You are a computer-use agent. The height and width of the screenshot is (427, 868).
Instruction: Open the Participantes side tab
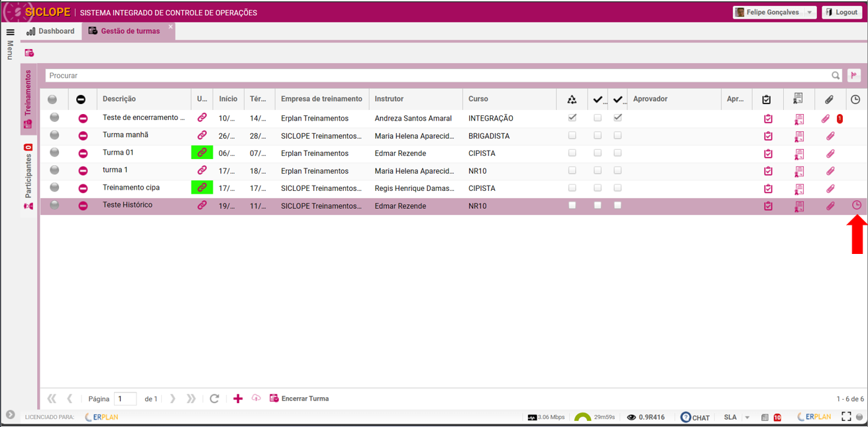tap(28, 177)
